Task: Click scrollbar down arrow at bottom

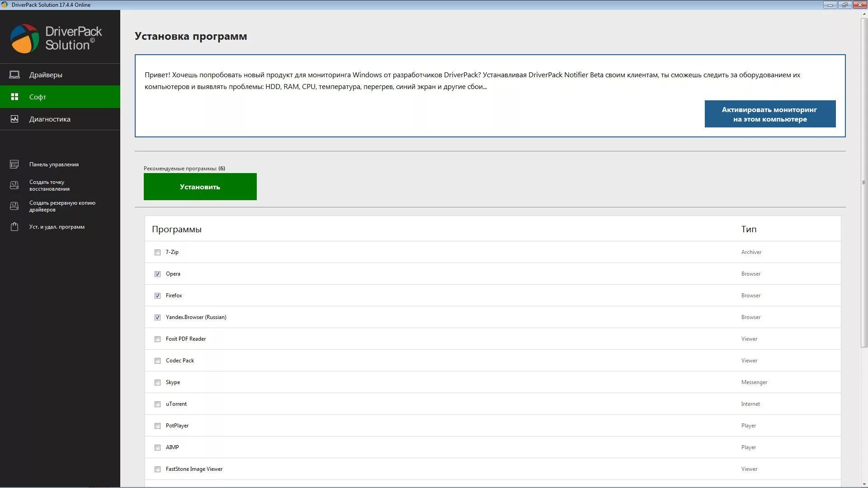Action: point(863,484)
